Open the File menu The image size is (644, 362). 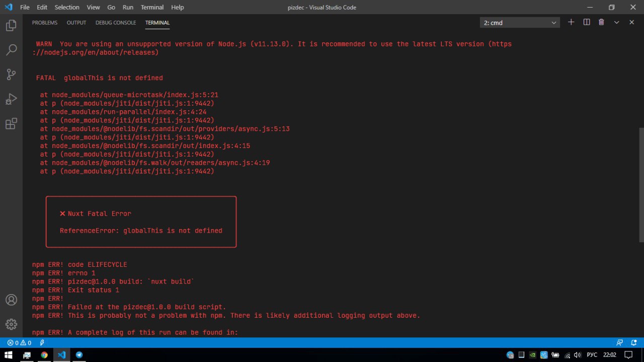click(25, 7)
